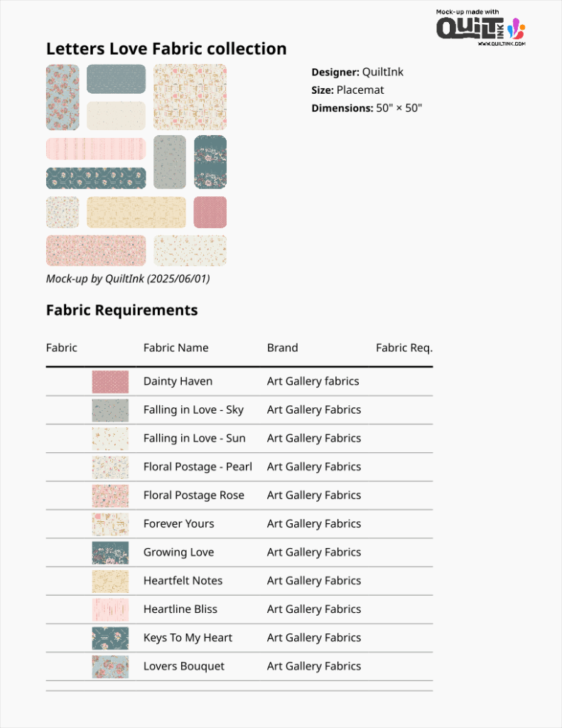This screenshot has width=562, height=728.
Task: Select the Growing Love table swatch
Action: (110, 552)
